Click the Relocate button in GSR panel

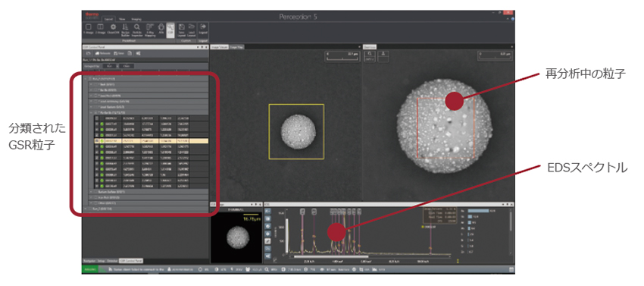[103, 54]
